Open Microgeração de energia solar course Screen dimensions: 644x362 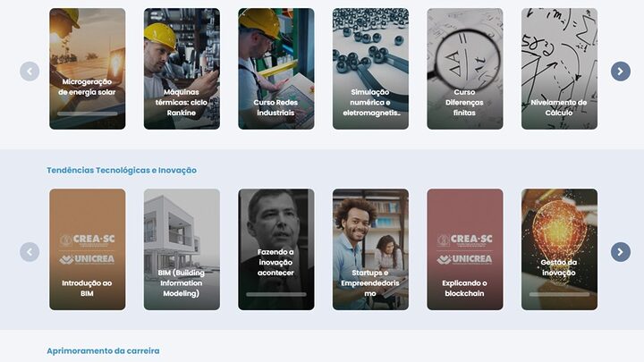[88, 69]
